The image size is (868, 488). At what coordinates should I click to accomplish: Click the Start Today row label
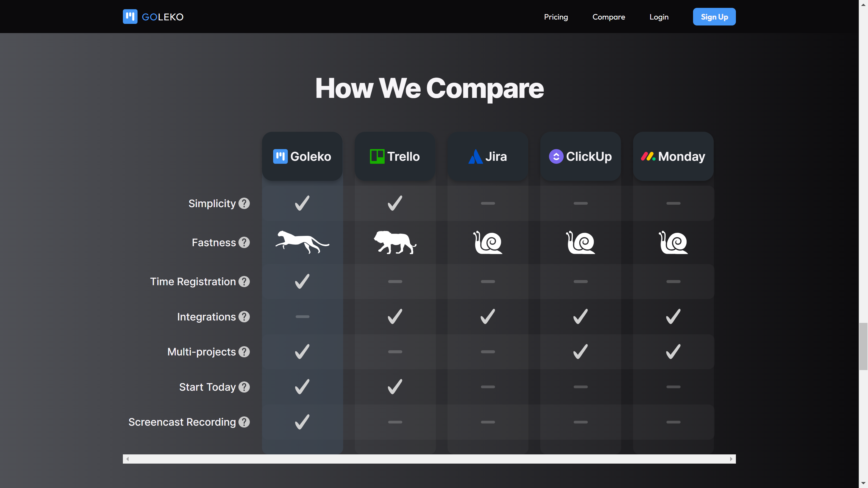click(207, 387)
